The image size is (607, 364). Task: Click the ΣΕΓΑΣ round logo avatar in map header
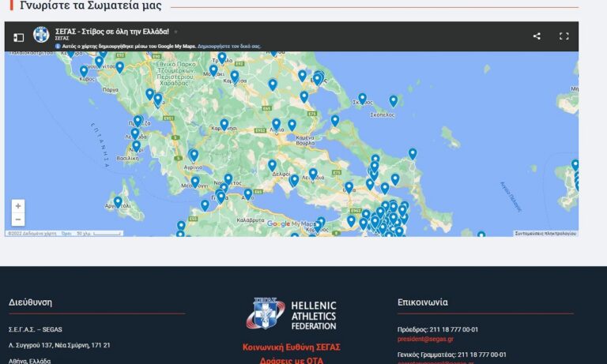coord(41,35)
